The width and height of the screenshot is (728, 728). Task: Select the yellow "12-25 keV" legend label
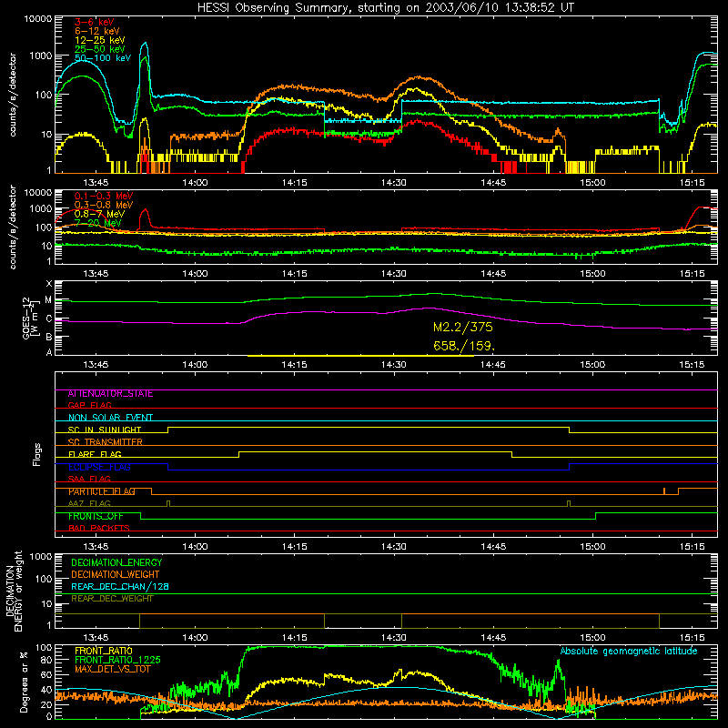click(100, 40)
